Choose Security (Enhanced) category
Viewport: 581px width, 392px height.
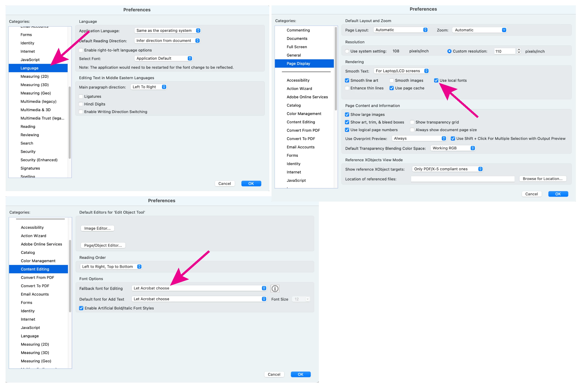point(39,160)
